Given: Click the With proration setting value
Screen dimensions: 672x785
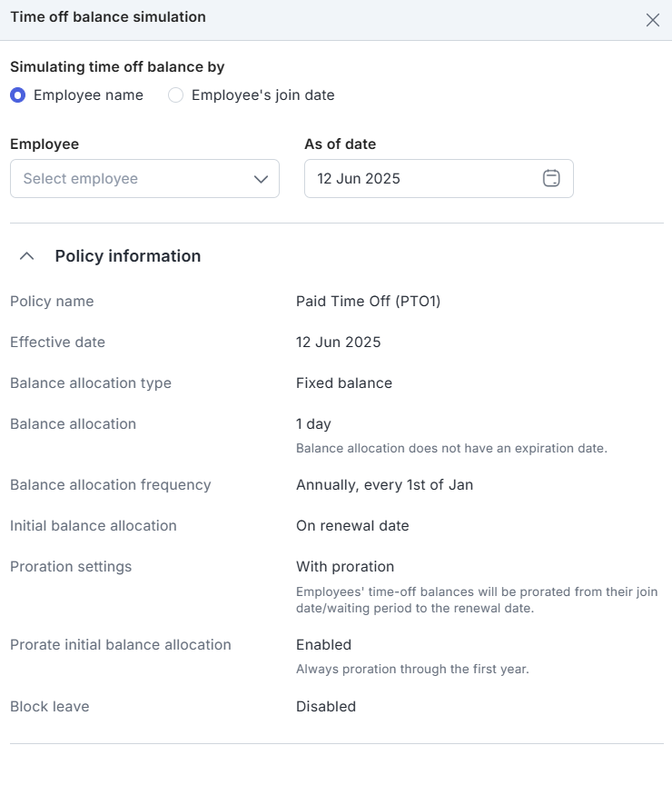Looking at the screenshot, I should pyautogui.click(x=345, y=567).
